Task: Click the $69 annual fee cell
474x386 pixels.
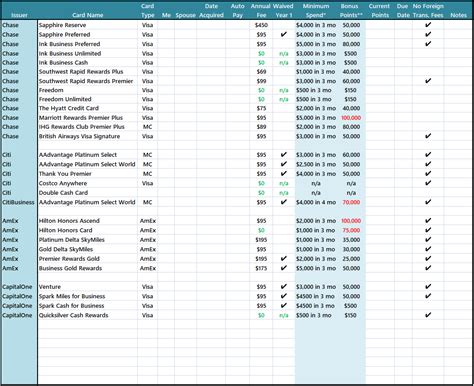Action: point(261,72)
